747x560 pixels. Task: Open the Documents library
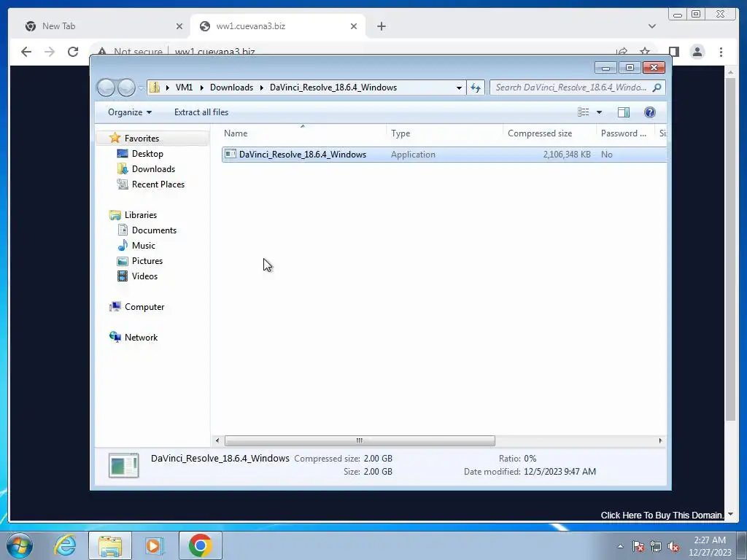154,230
